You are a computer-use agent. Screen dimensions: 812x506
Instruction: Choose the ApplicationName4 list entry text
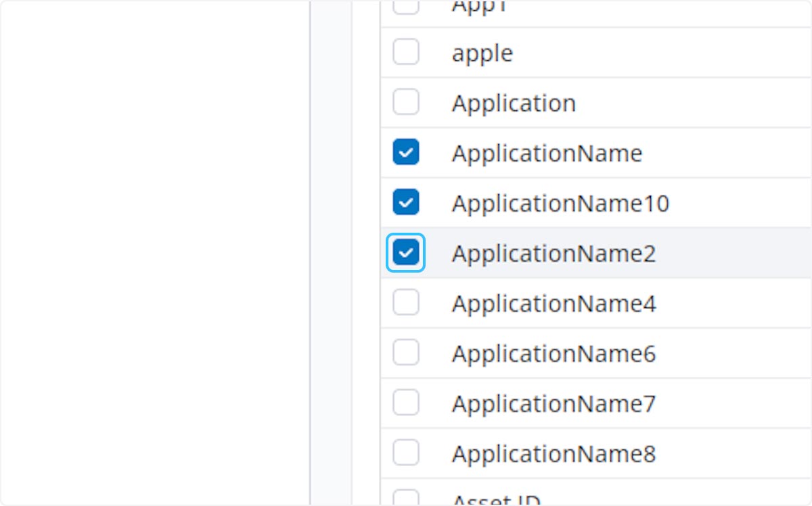(554, 304)
